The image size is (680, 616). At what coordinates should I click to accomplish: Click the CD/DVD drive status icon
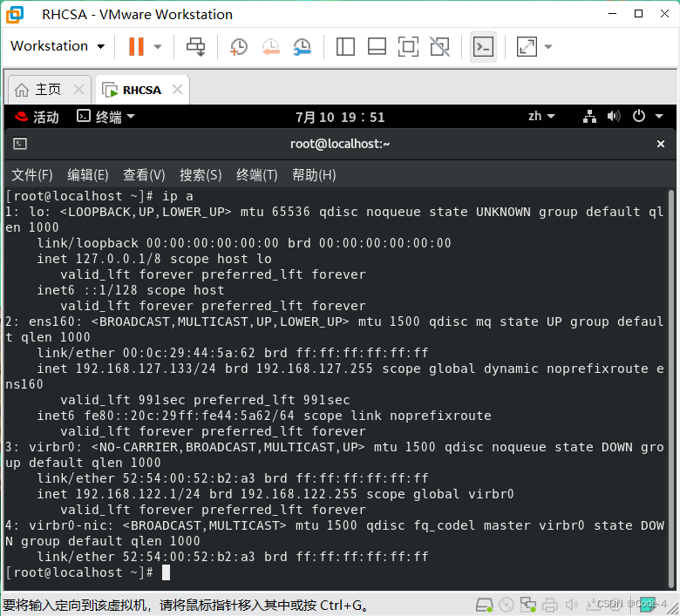[x=507, y=605]
